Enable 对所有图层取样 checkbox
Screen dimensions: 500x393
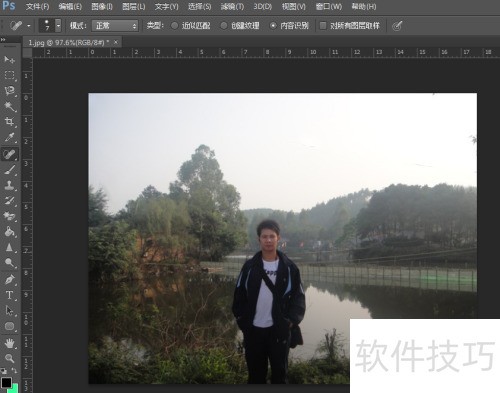[323, 26]
